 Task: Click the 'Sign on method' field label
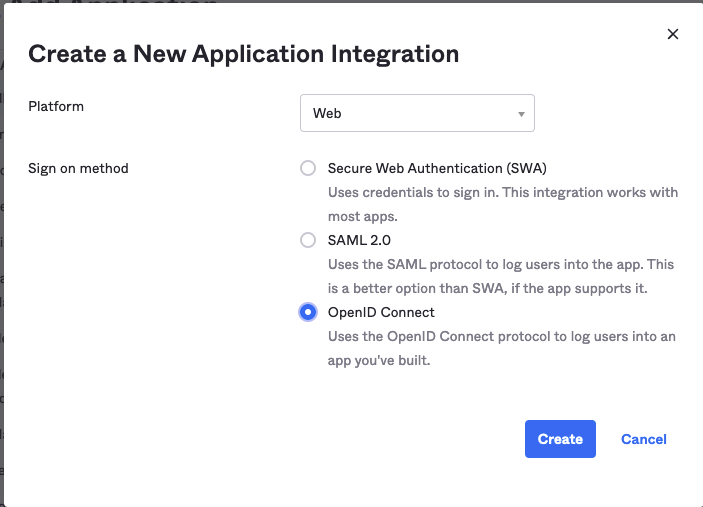click(78, 168)
